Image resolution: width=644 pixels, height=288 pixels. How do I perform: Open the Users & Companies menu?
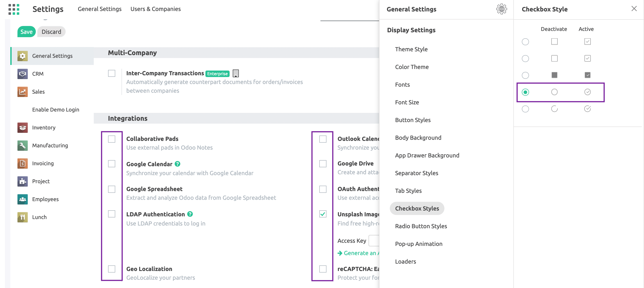(x=155, y=9)
